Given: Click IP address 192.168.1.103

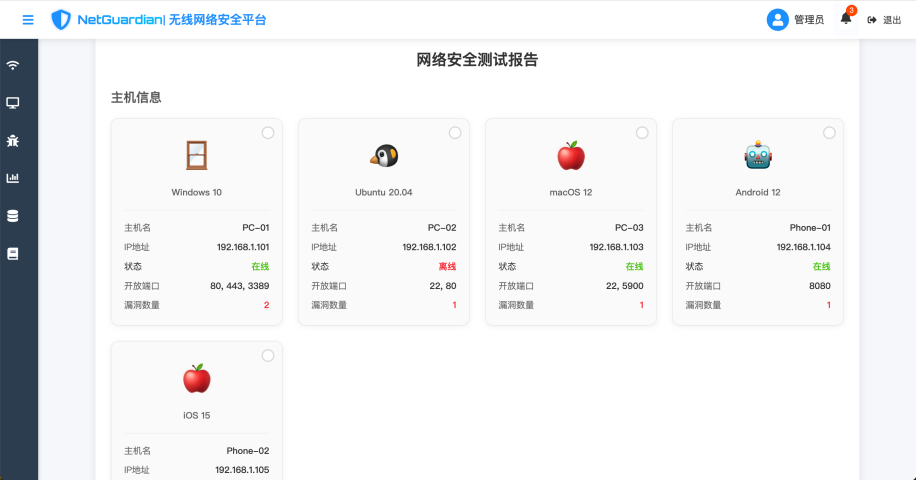Looking at the screenshot, I should point(616,247).
